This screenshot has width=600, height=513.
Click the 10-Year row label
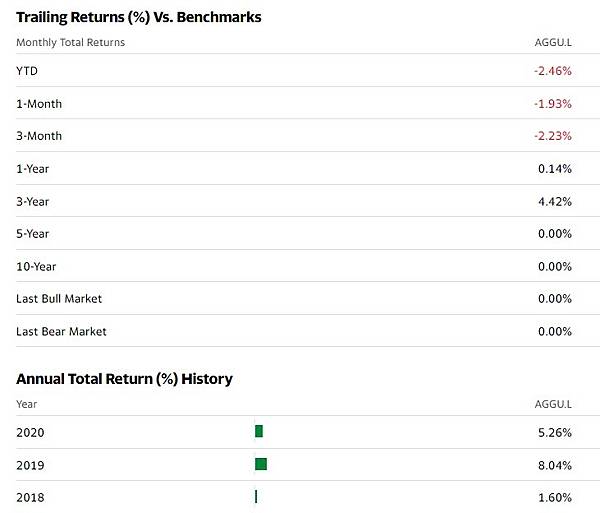click(36, 266)
